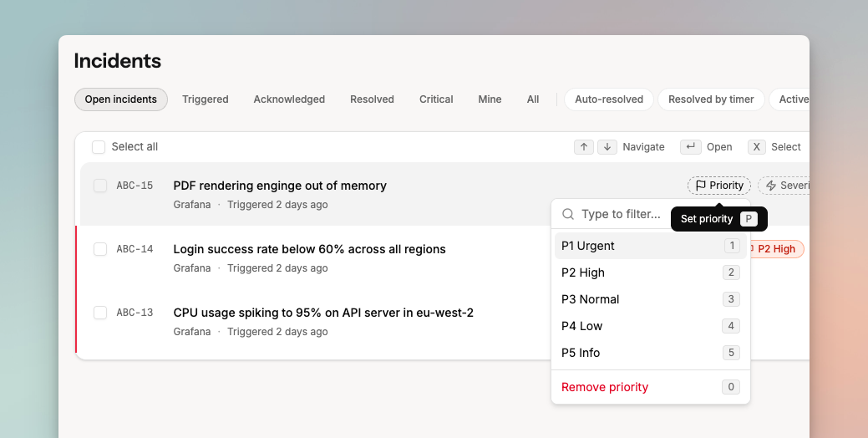Viewport: 868px width, 438px height.
Task: Check the ABC-13 incident checkbox
Action: coord(100,313)
